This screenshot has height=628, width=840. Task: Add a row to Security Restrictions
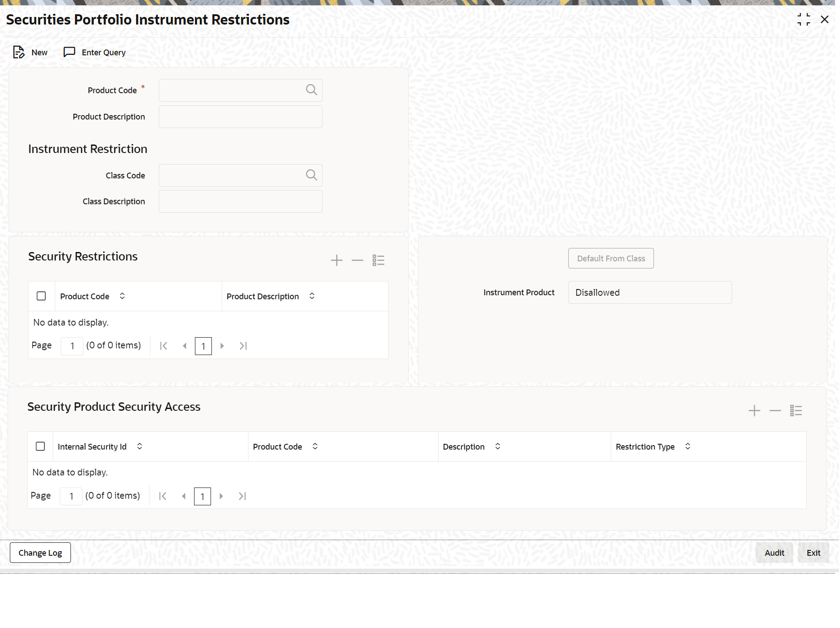[x=337, y=260]
